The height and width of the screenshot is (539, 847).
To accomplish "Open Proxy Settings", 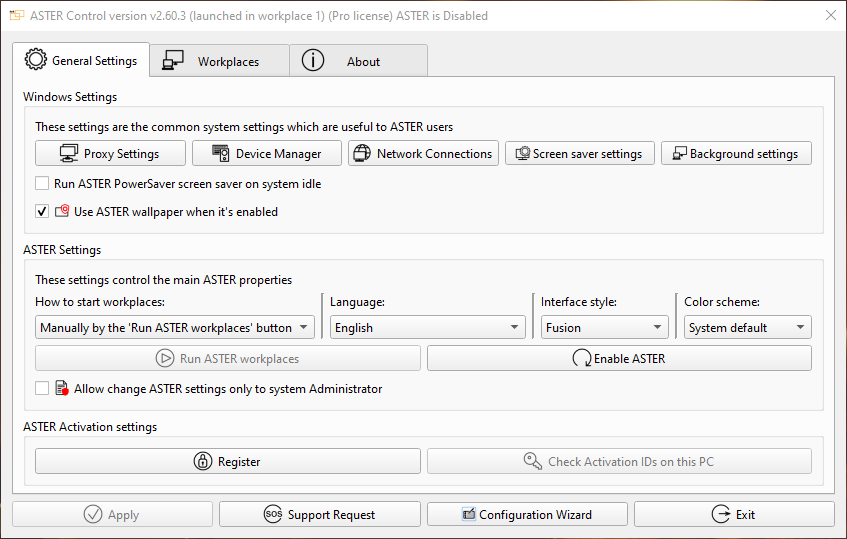I will click(x=110, y=153).
